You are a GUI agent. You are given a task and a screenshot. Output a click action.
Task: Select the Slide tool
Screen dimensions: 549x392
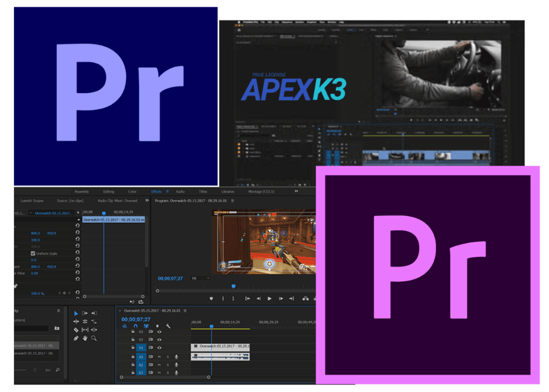pos(94,330)
